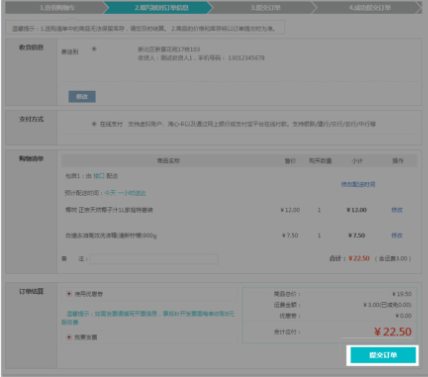428x377 pixels.
Task: Expand the 我要发票 invoice section
Action: click(x=69, y=337)
